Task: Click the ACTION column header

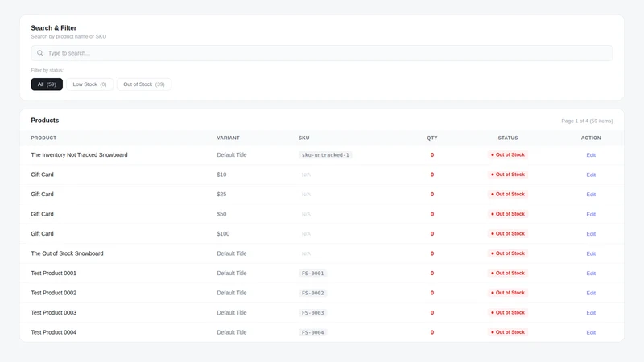Action: (x=591, y=138)
